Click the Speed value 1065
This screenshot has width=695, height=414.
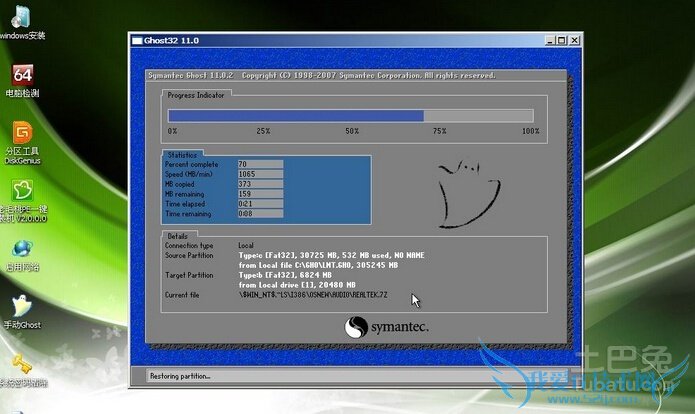[x=260, y=174]
